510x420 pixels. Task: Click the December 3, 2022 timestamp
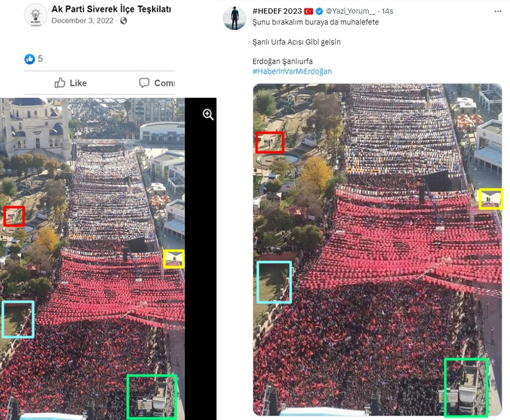coord(82,21)
